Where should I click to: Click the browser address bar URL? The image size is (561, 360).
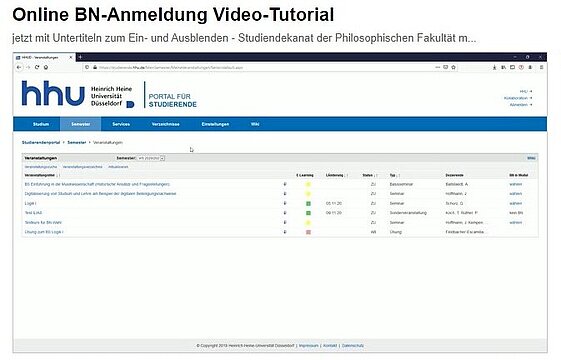(x=171, y=67)
